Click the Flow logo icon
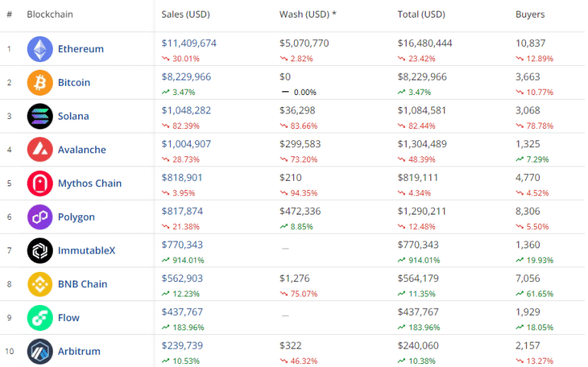 click(x=40, y=317)
